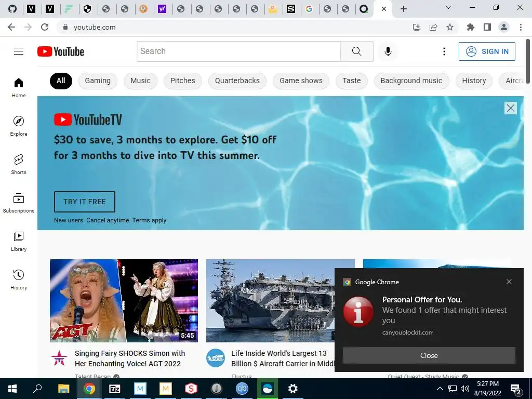Image resolution: width=532 pixels, height=399 pixels.
Task: Open Shorts in the sidebar
Action: point(19,164)
